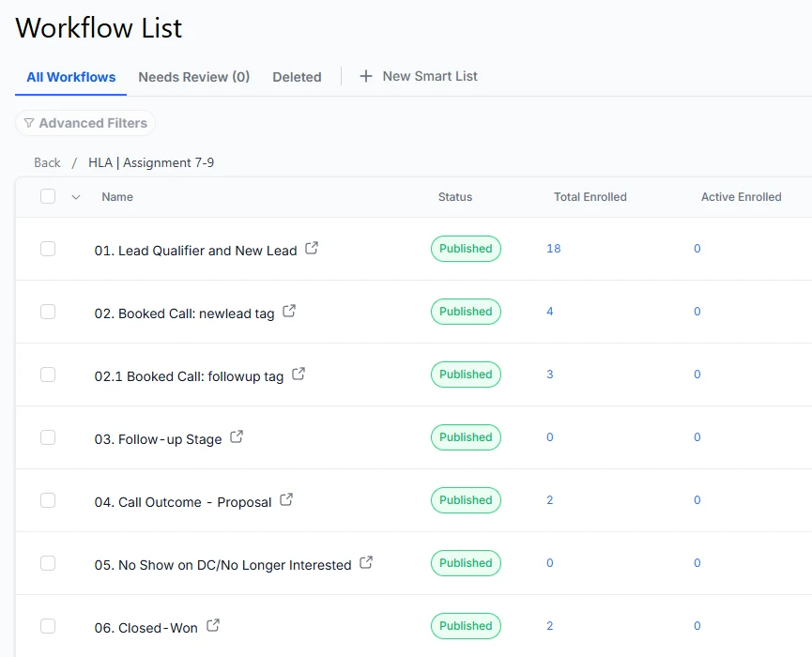The width and height of the screenshot is (812, 657).
Task: Click total enrolled 0 for Follow-up Stage
Action: pos(550,437)
